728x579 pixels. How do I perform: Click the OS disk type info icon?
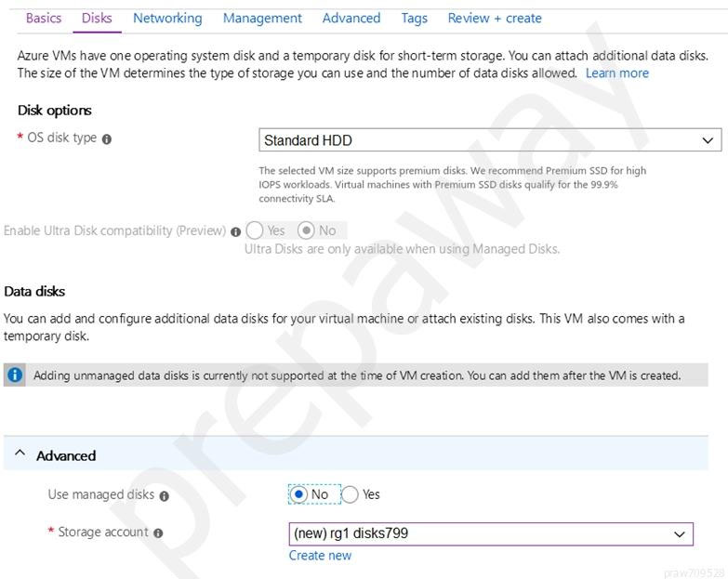pos(106,138)
